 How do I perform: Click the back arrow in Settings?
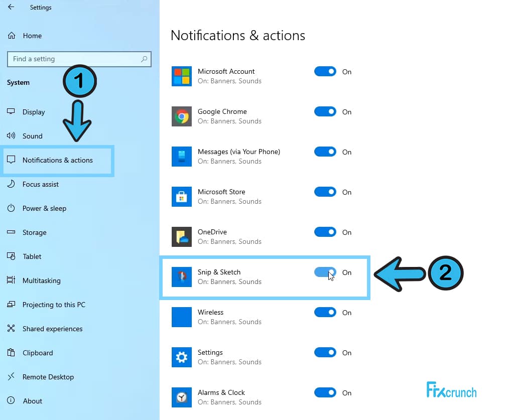11,7
